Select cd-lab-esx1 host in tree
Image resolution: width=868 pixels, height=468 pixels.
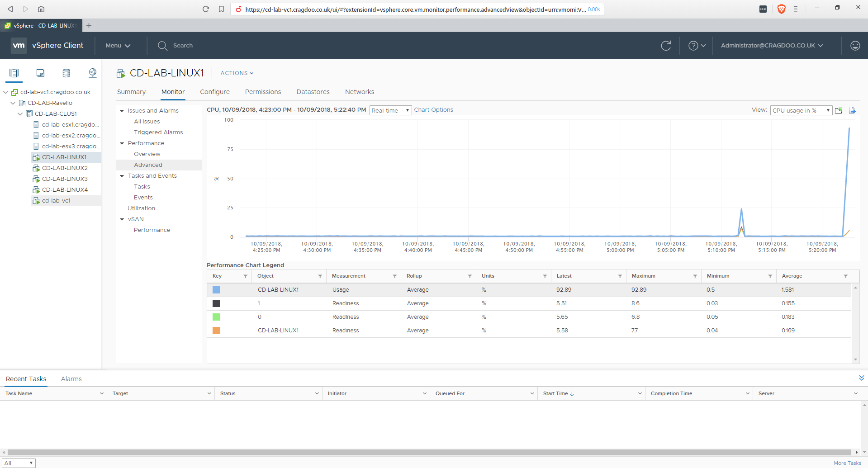point(71,125)
